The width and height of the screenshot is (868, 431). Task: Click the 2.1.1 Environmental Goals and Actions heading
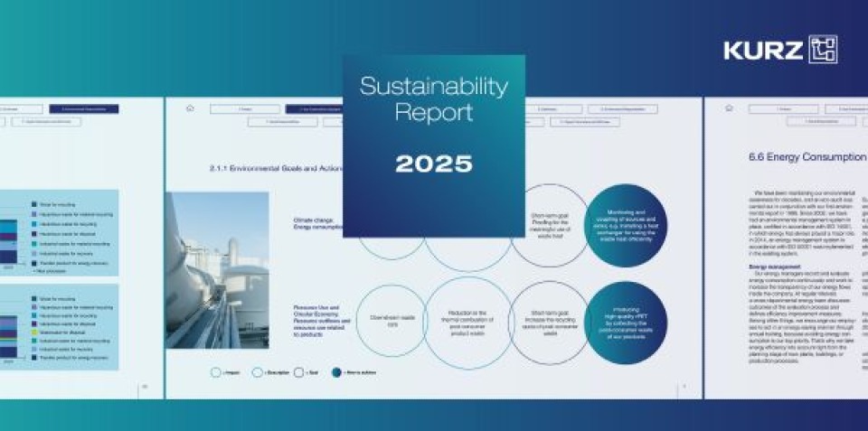pyautogui.click(x=277, y=168)
